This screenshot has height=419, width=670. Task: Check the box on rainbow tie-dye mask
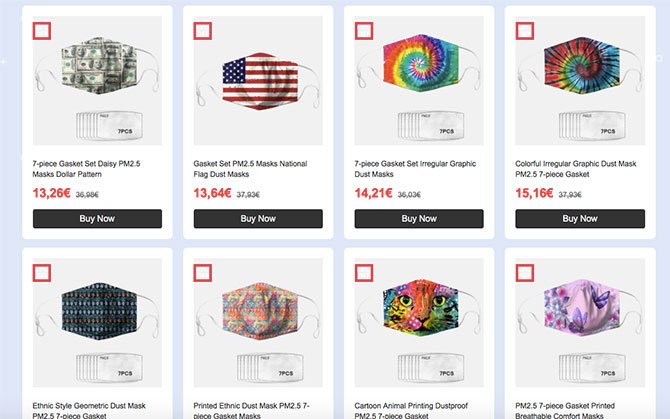[363, 31]
